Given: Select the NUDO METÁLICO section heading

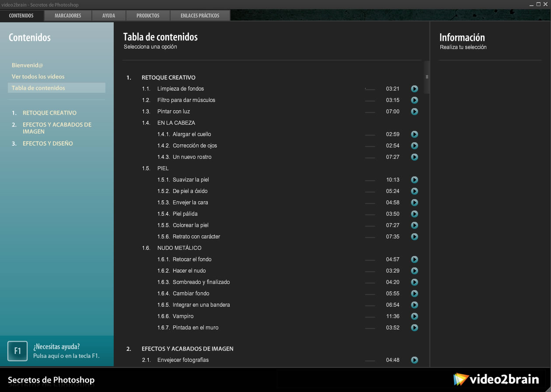Looking at the screenshot, I should point(179,248).
